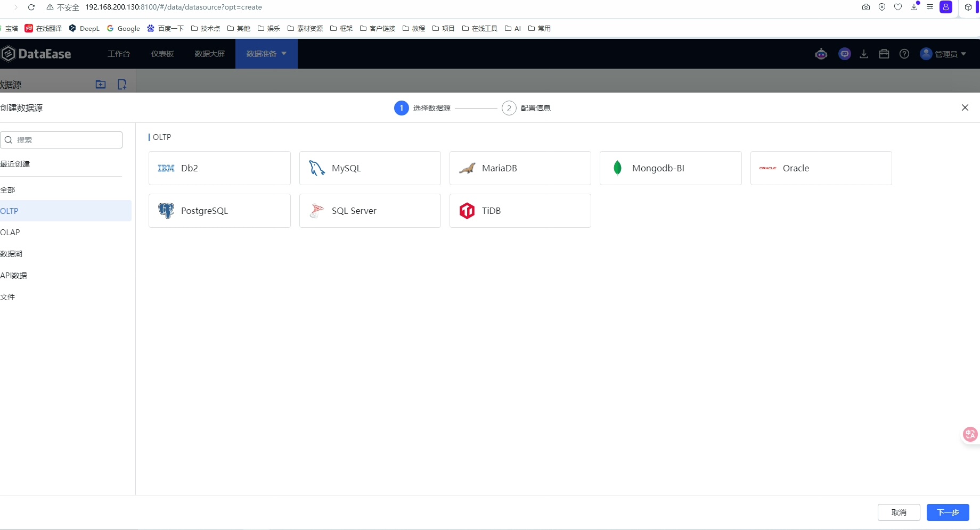The width and height of the screenshot is (980, 530).
Task: Open the DataEase export download center icon
Action: pyautogui.click(x=864, y=54)
